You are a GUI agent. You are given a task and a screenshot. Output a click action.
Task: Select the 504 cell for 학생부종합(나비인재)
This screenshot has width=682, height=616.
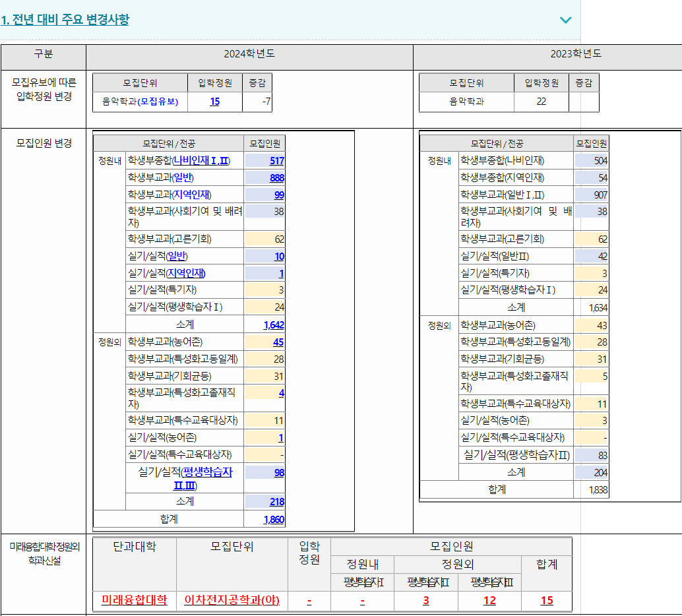tap(591, 160)
